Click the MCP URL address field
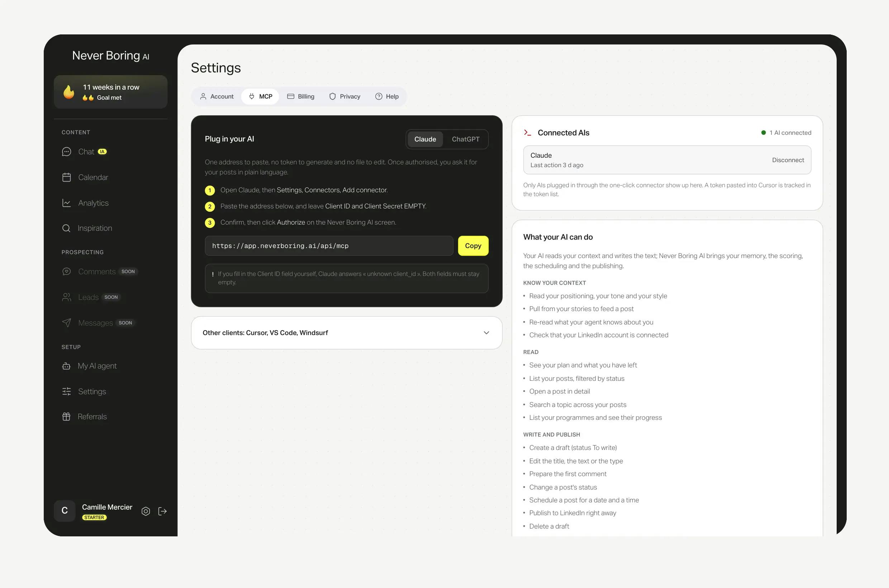889x588 pixels. click(329, 246)
